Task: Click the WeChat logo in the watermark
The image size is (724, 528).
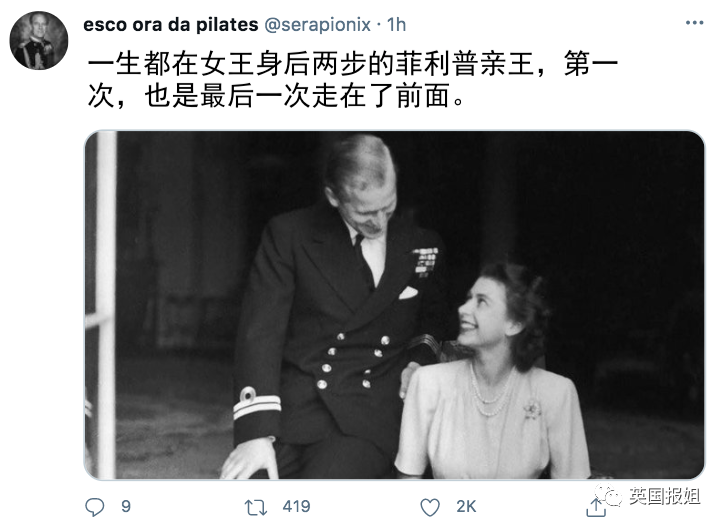Action: coord(609,496)
